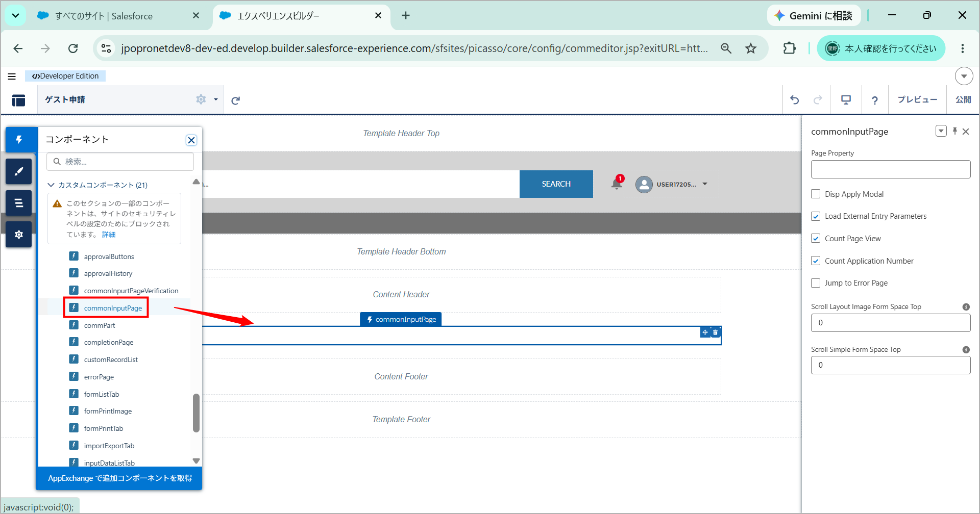Image resolution: width=980 pixels, height=514 pixels.
Task: Open the Settings gear sidebar panel
Action: click(x=19, y=235)
